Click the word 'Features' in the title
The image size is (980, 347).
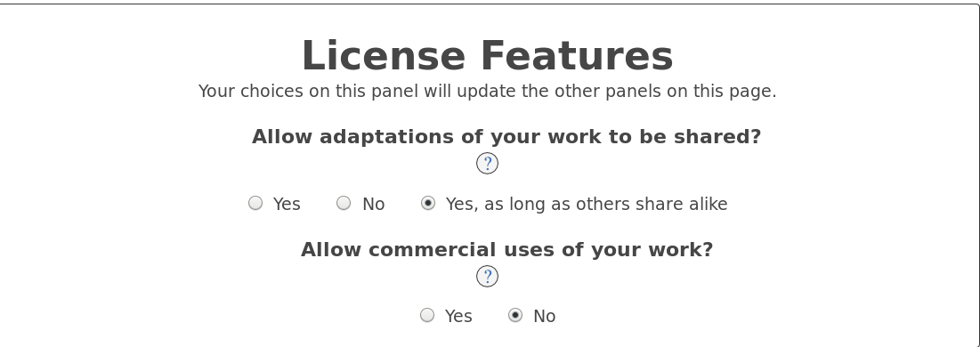[x=577, y=56]
